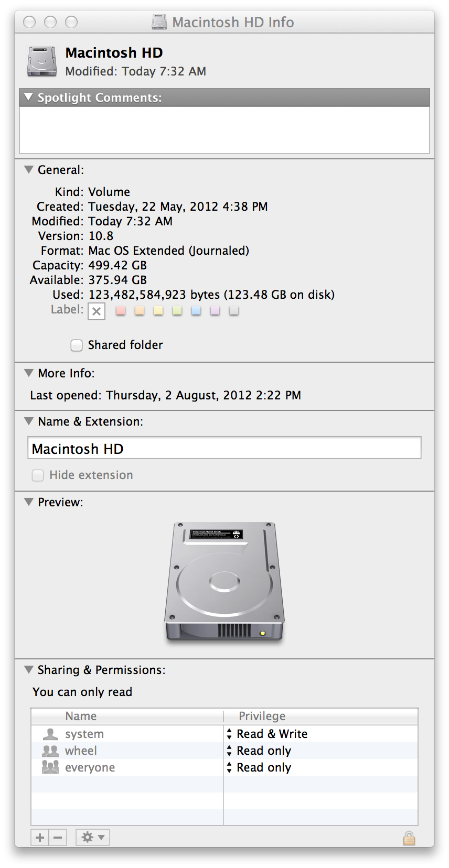Viewport: 449px width, 868px height.
Task: Select the yellow label color
Action: pyautogui.click(x=158, y=310)
